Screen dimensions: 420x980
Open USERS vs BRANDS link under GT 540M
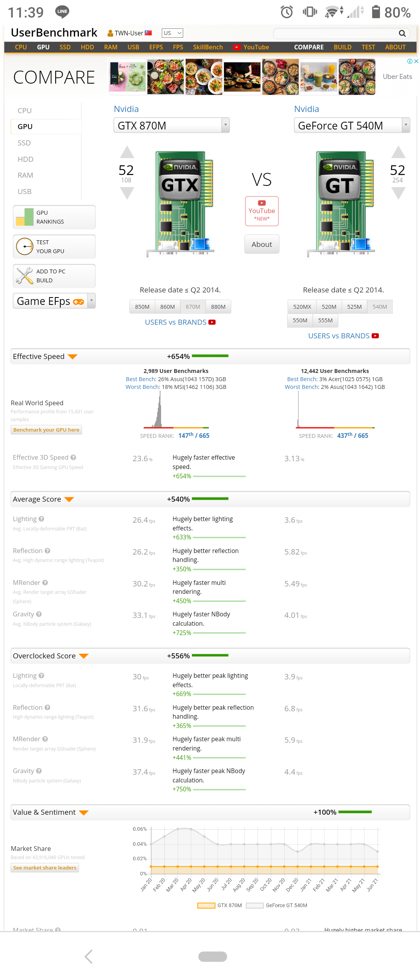[x=343, y=336]
